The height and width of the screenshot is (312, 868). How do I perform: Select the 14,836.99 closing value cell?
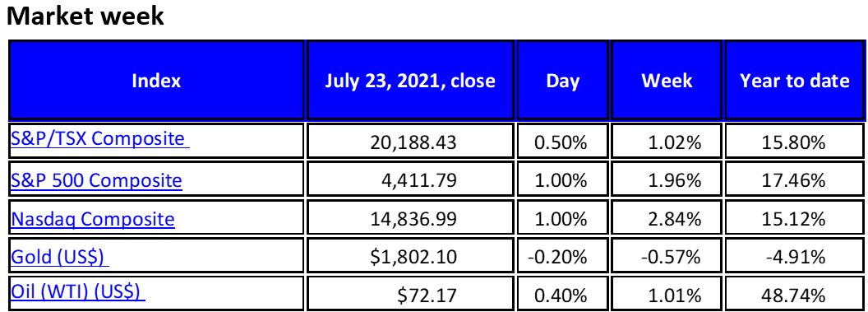click(409, 218)
